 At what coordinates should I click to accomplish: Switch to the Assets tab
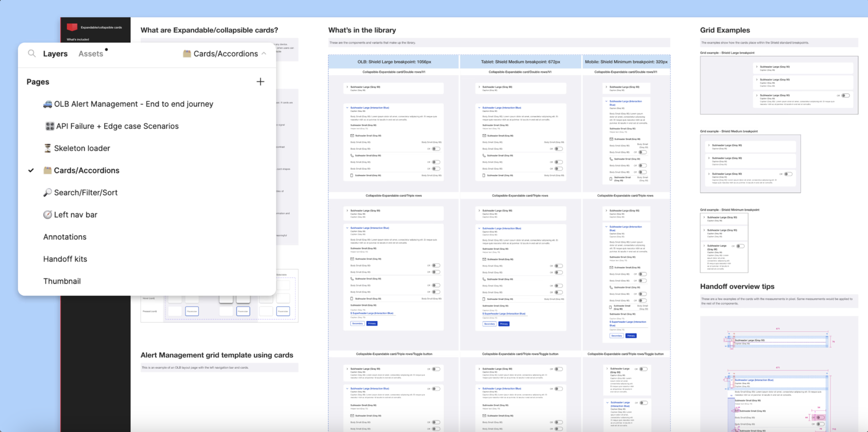(x=91, y=54)
